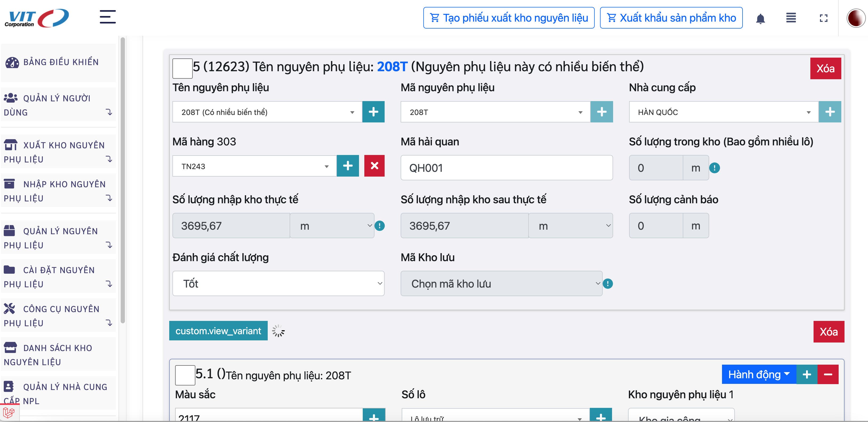Click the list lines icon in header

coord(791,18)
